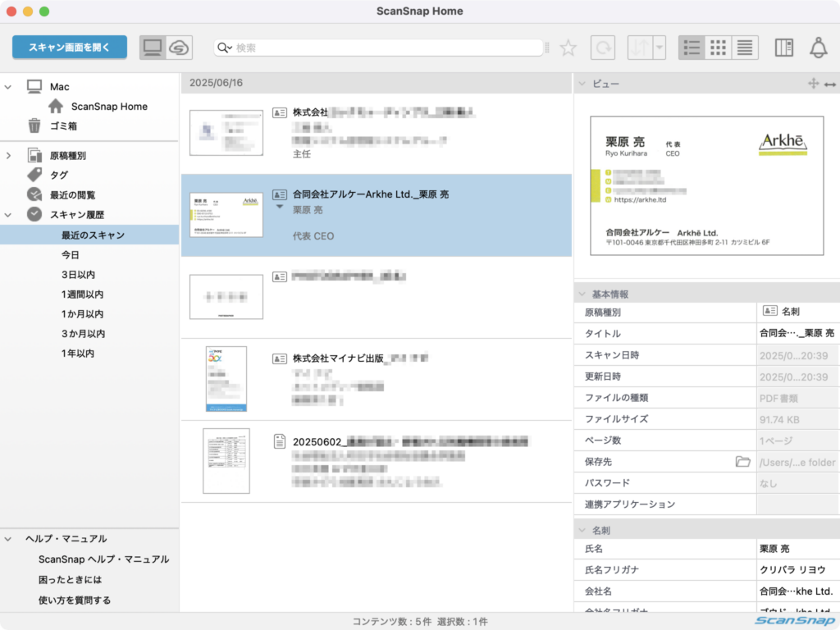Click the スキャン履歴 checkmark icon
The image size is (840, 630).
pos(34,214)
